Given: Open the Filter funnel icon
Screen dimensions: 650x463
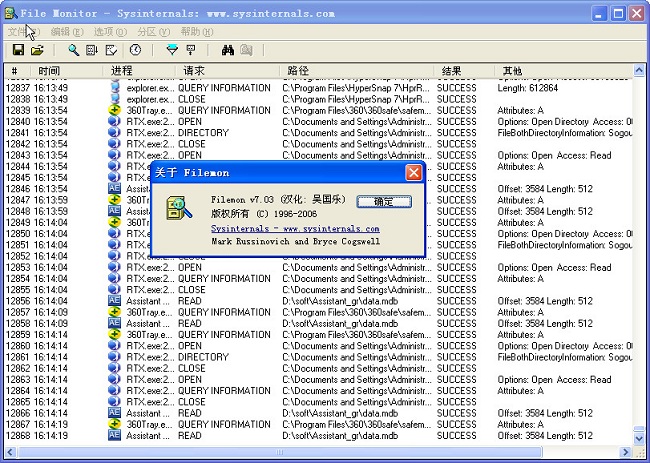Looking at the screenshot, I should 171,50.
